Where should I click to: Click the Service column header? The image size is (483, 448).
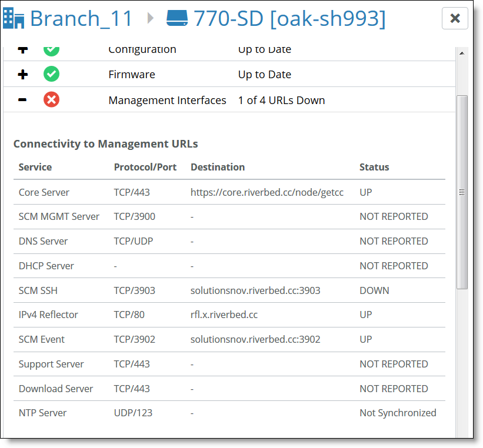tap(35, 167)
